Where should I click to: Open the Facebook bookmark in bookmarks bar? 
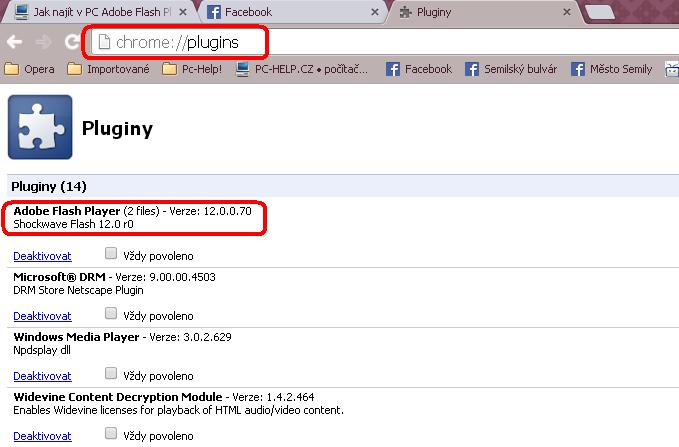pos(419,69)
